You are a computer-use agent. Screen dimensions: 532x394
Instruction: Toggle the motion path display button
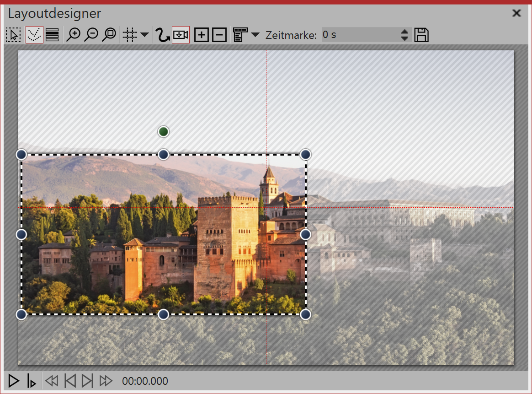(34, 35)
